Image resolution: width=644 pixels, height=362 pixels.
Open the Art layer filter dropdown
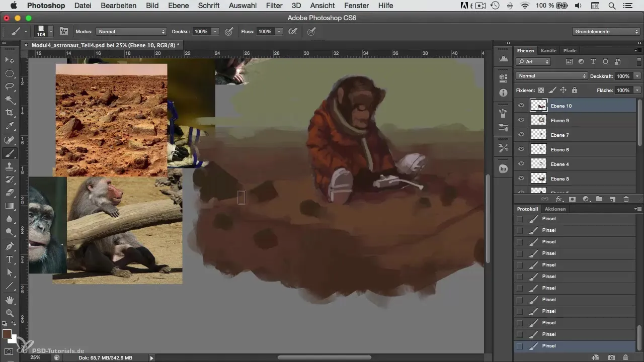(x=533, y=61)
